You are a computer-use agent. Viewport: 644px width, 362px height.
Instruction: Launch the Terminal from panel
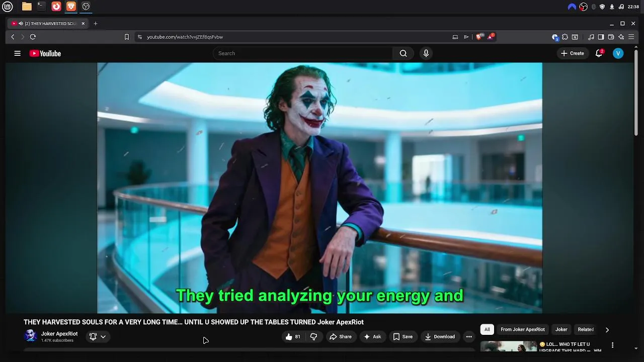(x=41, y=7)
